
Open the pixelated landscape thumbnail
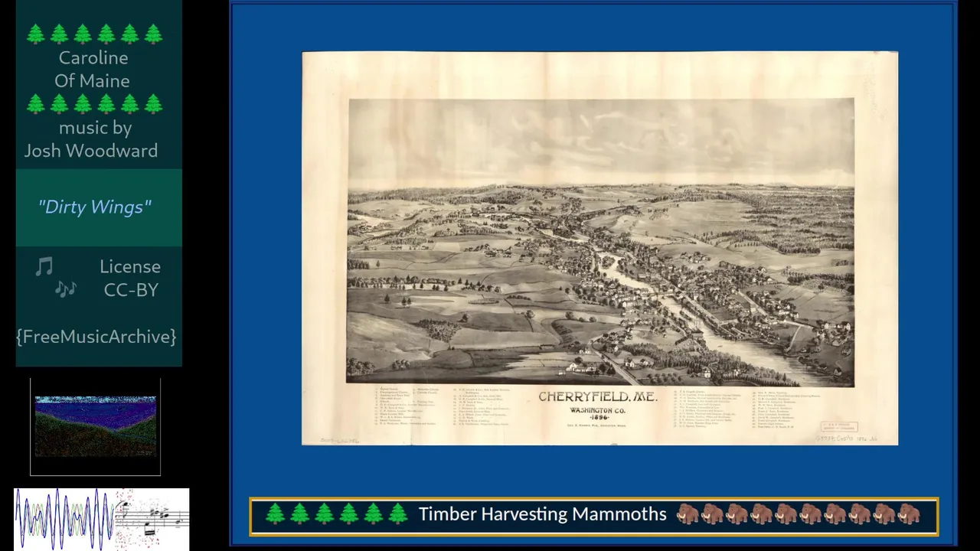[x=96, y=427]
